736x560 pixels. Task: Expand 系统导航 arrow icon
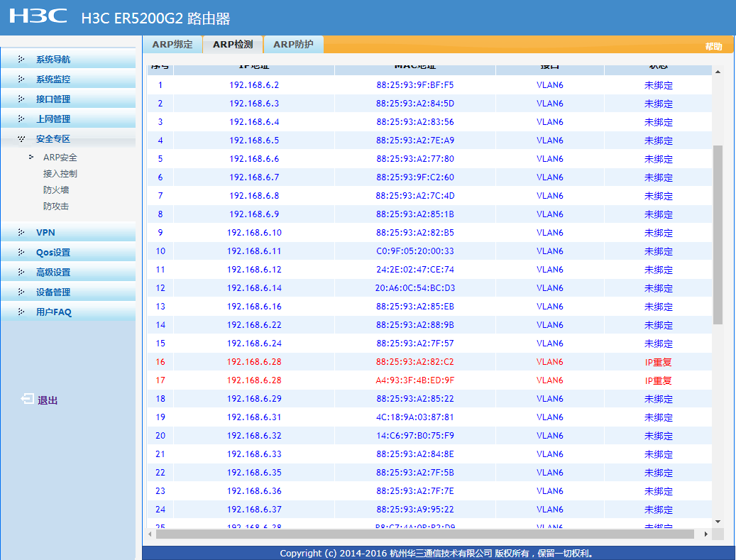pos(21,59)
